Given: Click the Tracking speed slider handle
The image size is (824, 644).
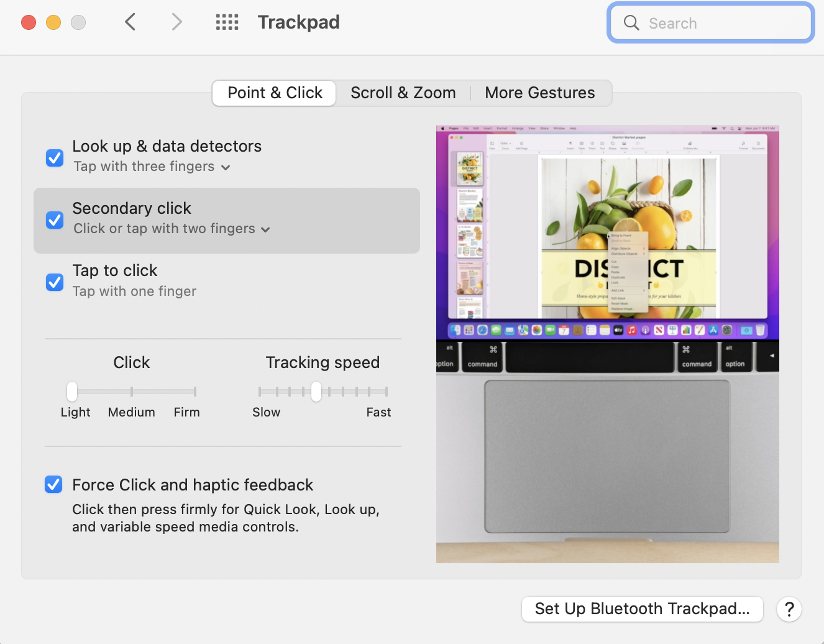Looking at the screenshot, I should pyautogui.click(x=316, y=392).
